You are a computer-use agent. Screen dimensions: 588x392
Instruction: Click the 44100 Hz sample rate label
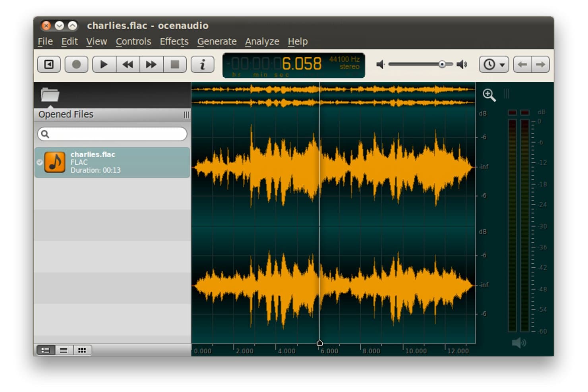click(344, 59)
